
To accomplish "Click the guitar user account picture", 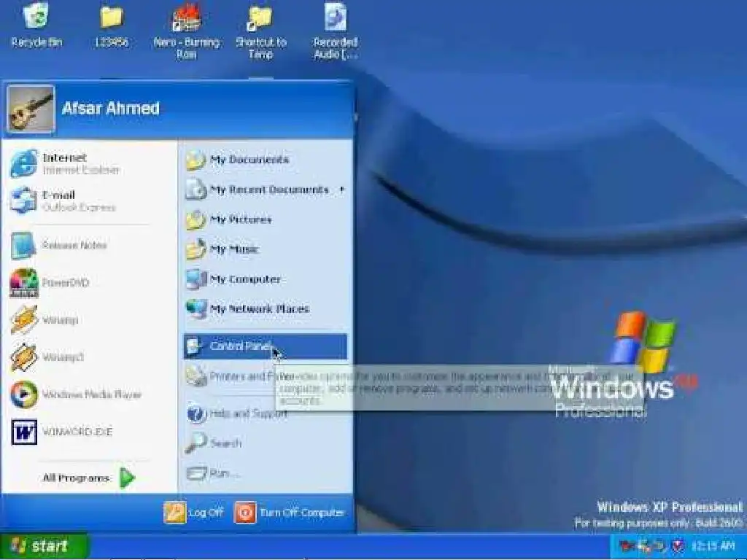I will [x=31, y=109].
